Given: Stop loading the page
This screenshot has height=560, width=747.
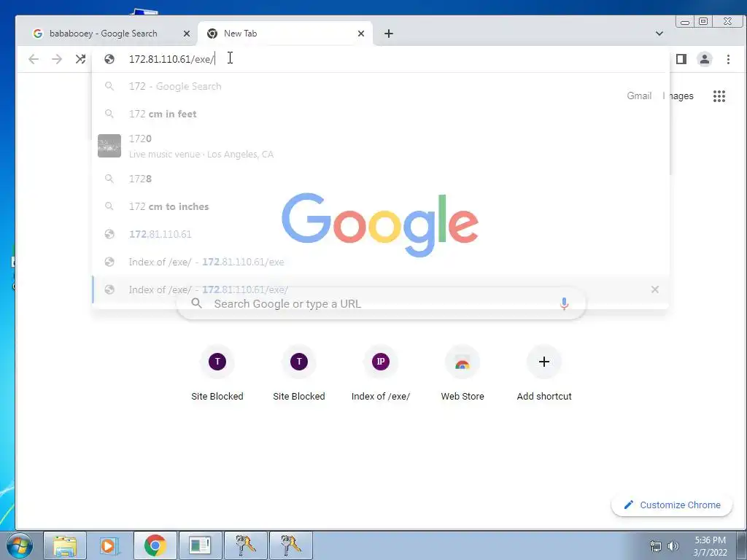Looking at the screenshot, I should [x=80, y=59].
